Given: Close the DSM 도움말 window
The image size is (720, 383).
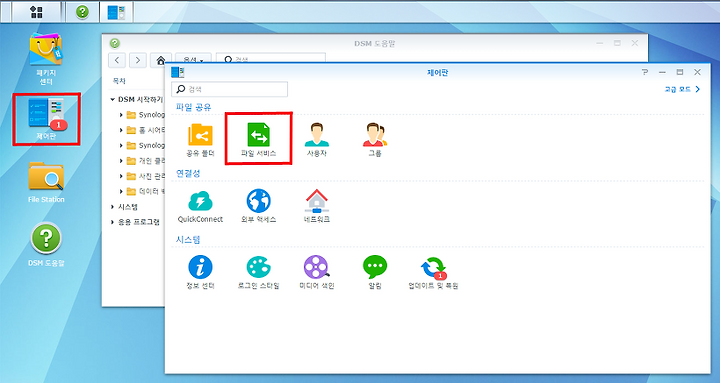Looking at the screenshot, I should [x=635, y=43].
